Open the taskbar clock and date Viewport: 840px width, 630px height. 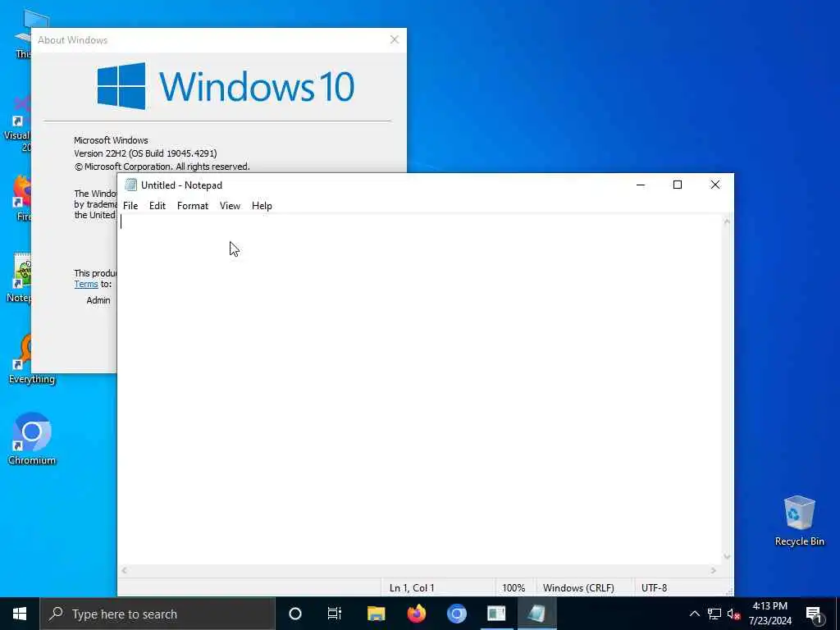[x=769, y=614]
